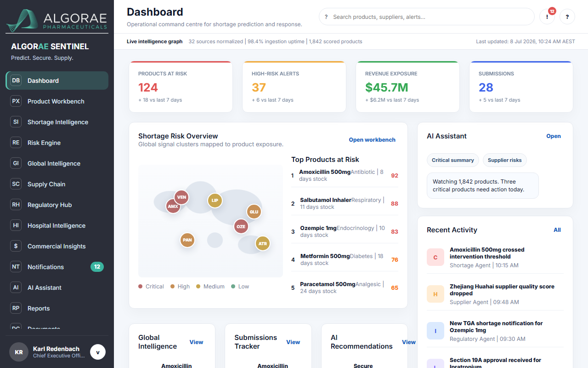Click the AMX marker on the map
The image size is (588, 368).
click(173, 206)
